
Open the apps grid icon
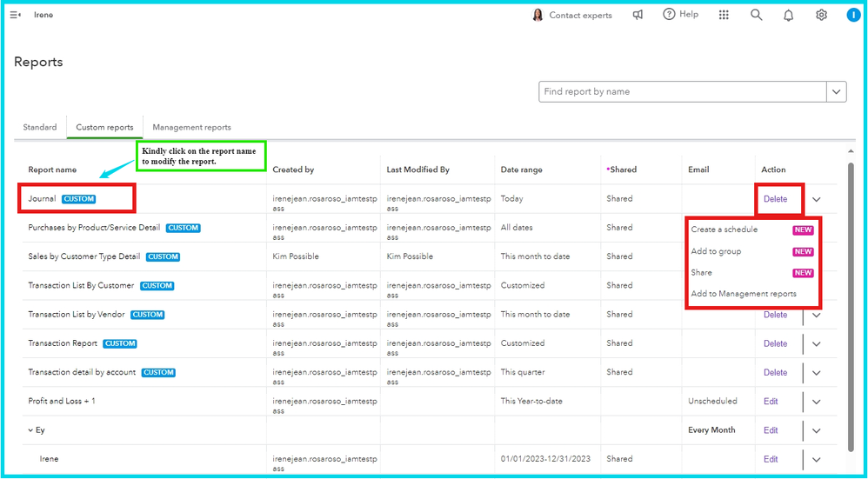pyautogui.click(x=724, y=15)
